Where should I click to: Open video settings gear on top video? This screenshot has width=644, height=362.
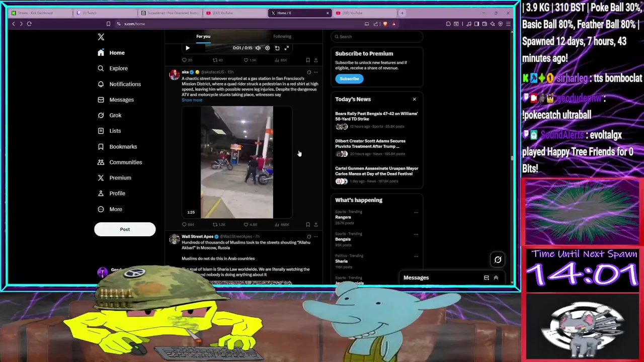[x=268, y=48]
